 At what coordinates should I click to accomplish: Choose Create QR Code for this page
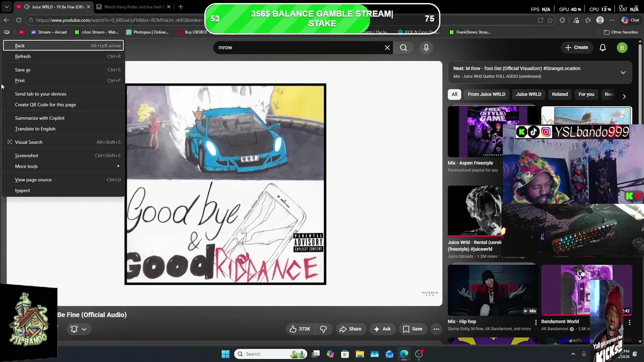(63, 105)
